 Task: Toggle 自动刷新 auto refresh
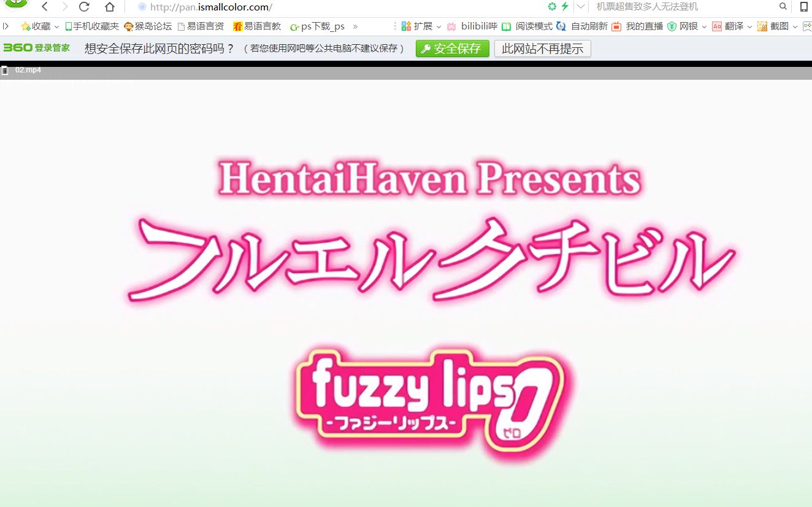[582, 26]
